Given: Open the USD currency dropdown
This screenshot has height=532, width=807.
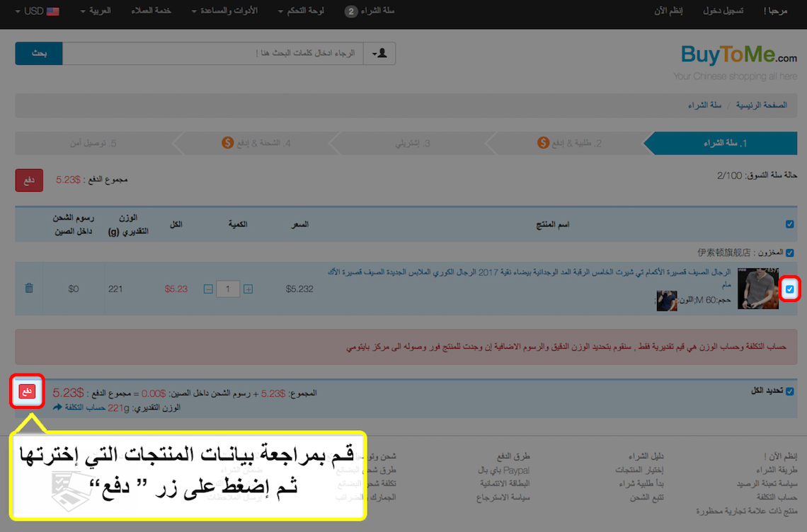Looking at the screenshot, I should pyautogui.click(x=34, y=12).
